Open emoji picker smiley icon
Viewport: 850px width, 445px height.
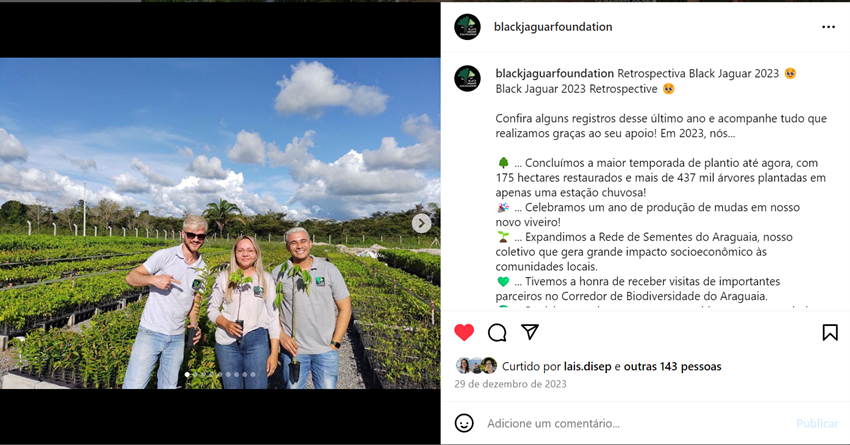pos(464,423)
